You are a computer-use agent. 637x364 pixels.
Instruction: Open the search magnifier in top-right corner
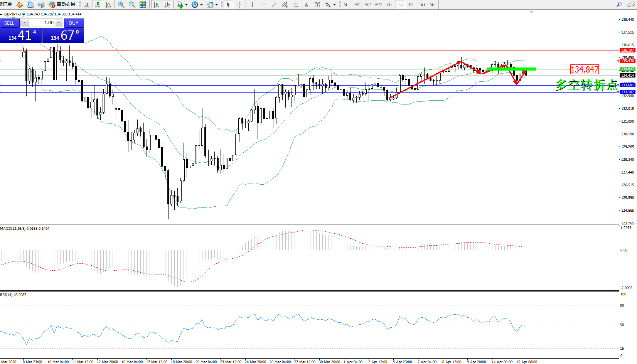(x=619, y=5)
